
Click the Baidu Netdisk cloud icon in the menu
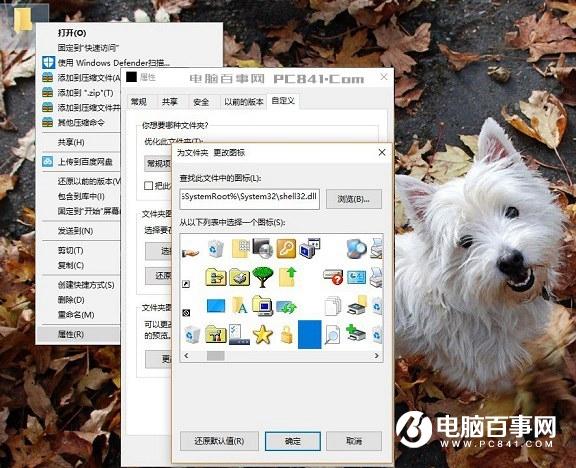[x=48, y=161]
